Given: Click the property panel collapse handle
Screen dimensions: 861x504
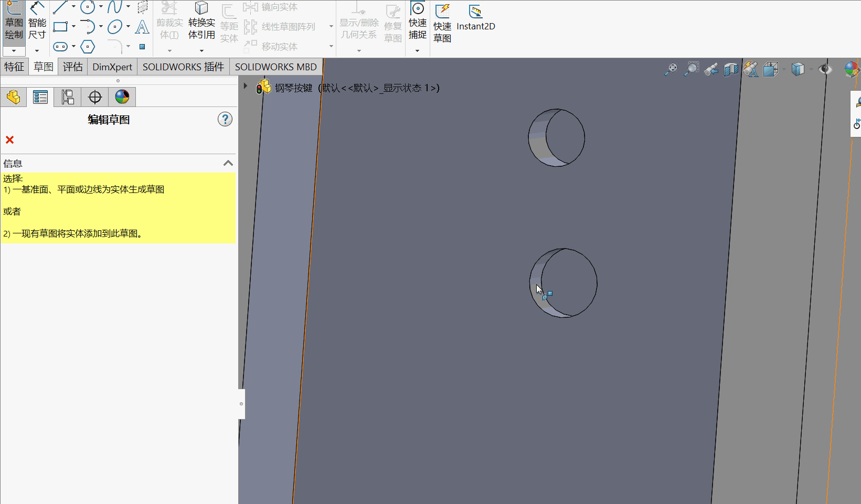Looking at the screenshot, I should click(x=241, y=404).
